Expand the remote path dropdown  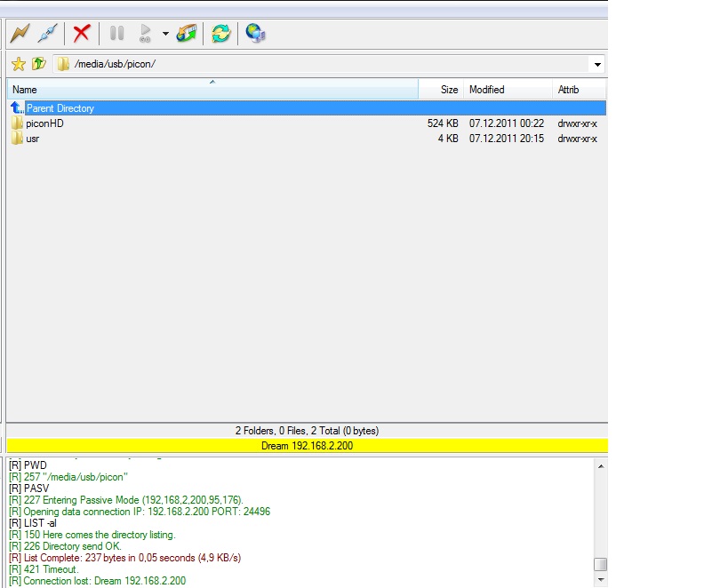coord(597,65)
